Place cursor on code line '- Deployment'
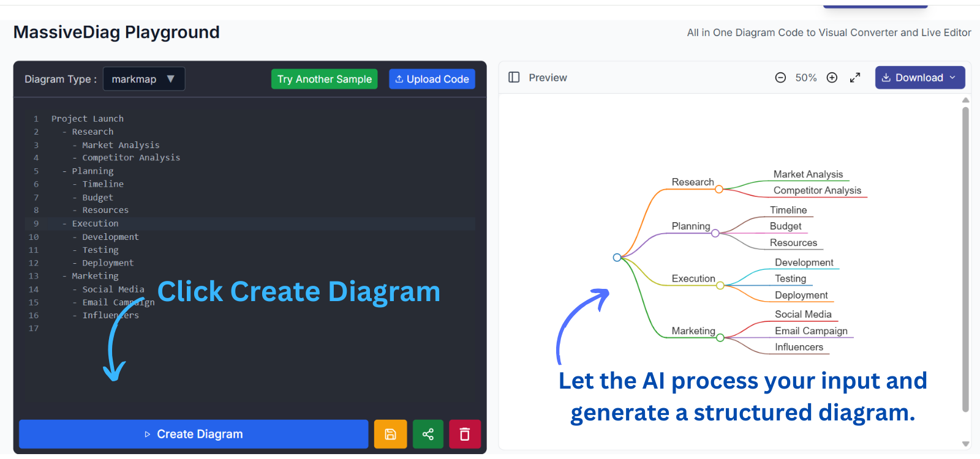This screenshot has height=459, width=980. pyautogui.click(x=103, y=263)
